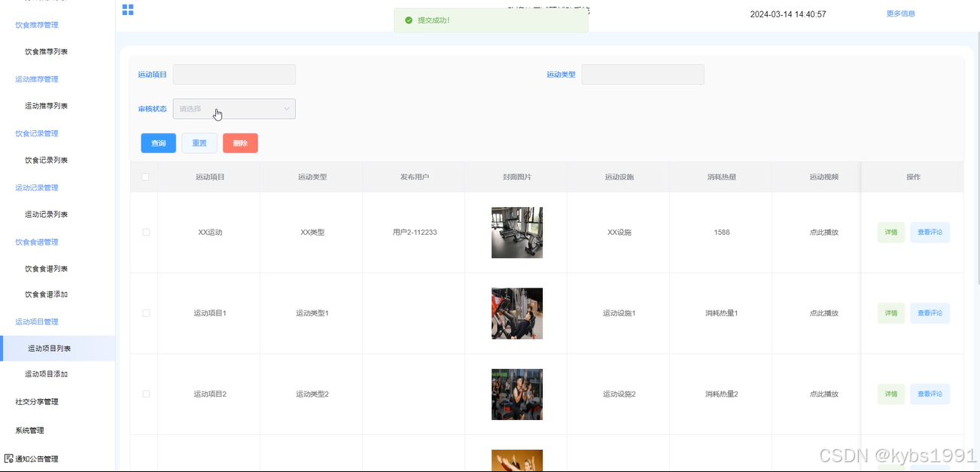Click 详情 button in 运动项目1 row
The width and height of the screenshot is (980, 472).
point(891,313)
